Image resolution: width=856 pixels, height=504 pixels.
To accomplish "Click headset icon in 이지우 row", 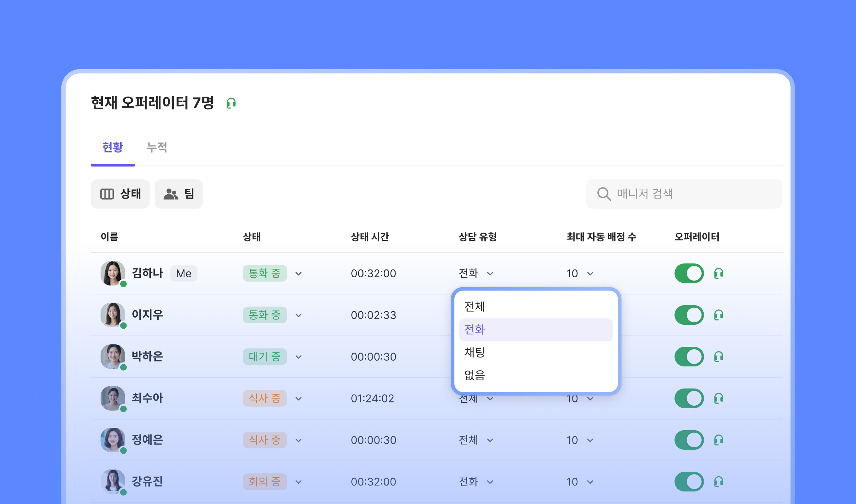I will click(719, 315).
